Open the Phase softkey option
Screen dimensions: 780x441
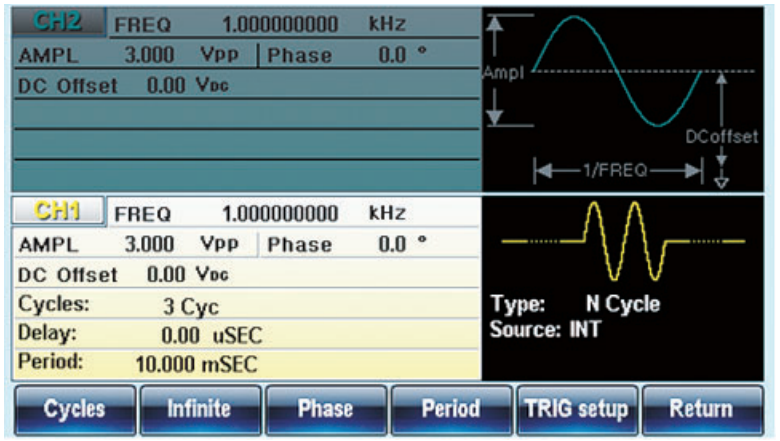coord(326,410)
